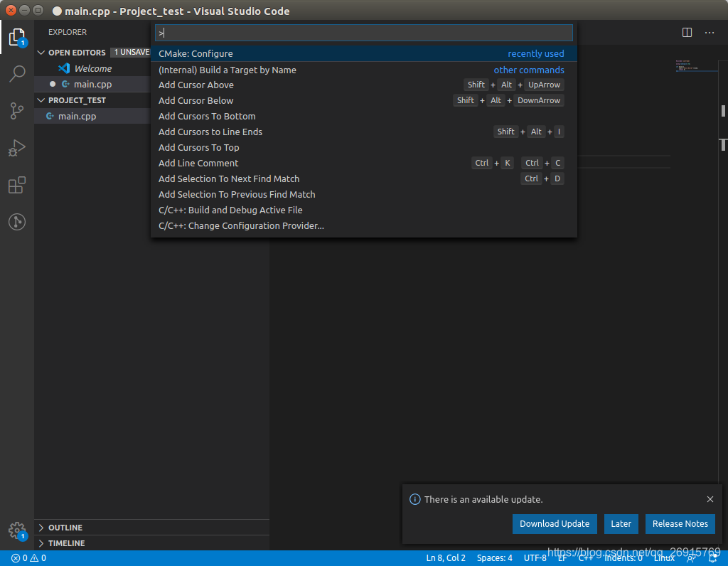
Task: Click the Split Editor Right icon
Action: point(687,33)
